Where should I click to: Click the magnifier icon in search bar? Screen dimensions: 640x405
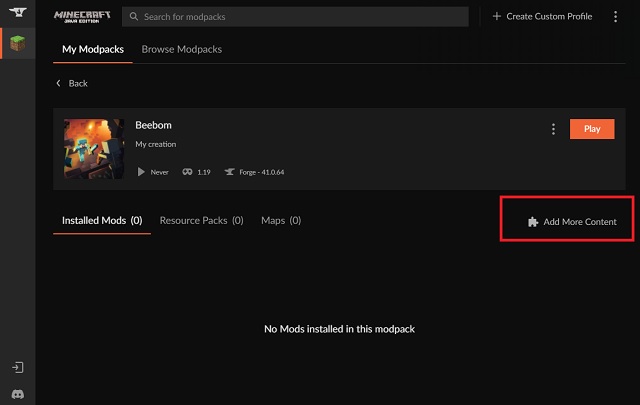click(x=133, y=16)
